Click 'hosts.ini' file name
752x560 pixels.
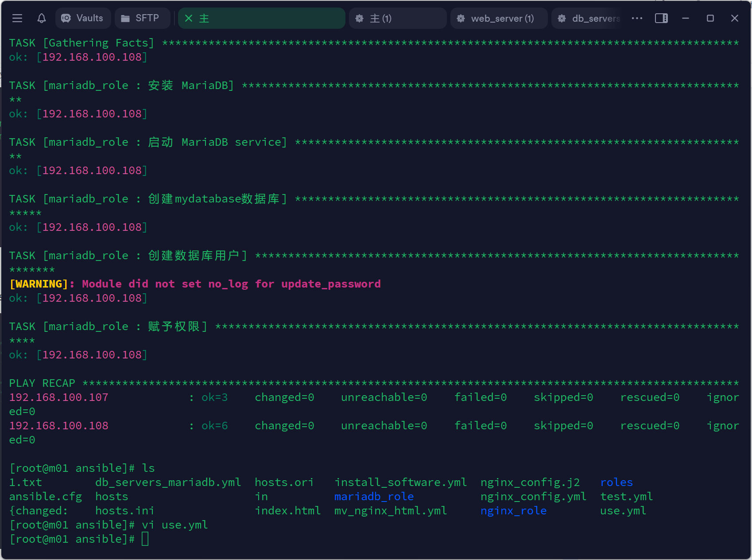click(125, 511)
